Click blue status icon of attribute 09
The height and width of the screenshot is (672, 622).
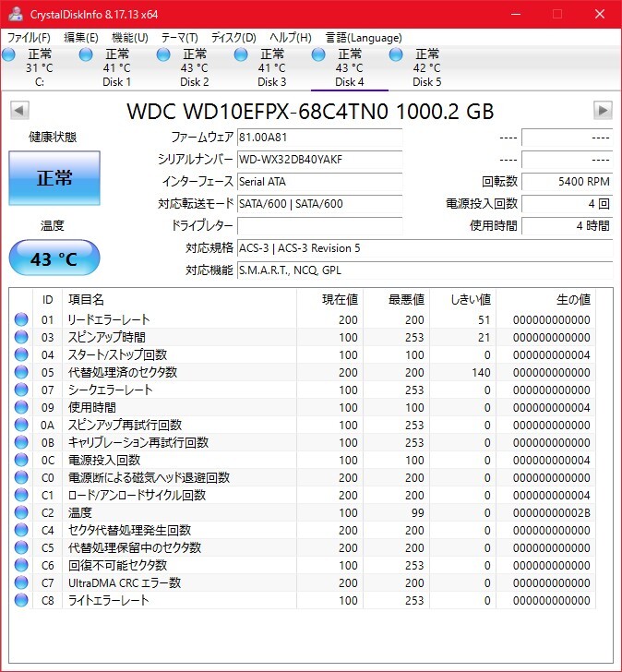(21, 407)
